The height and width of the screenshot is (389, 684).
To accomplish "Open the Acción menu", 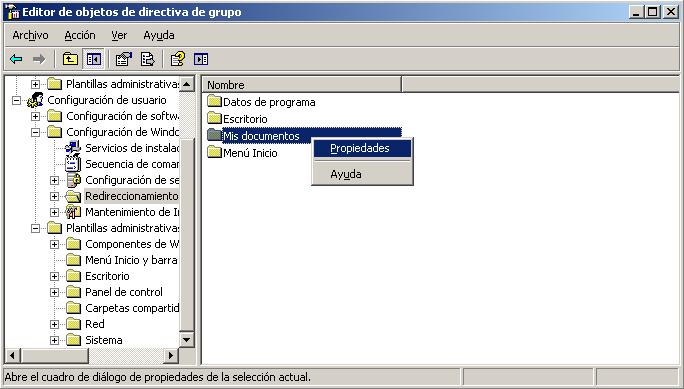I will pos(80,35).
